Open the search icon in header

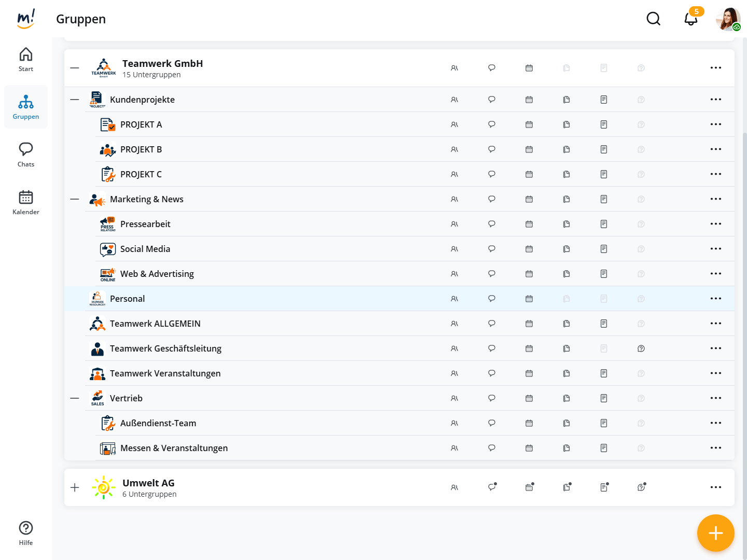654,19
